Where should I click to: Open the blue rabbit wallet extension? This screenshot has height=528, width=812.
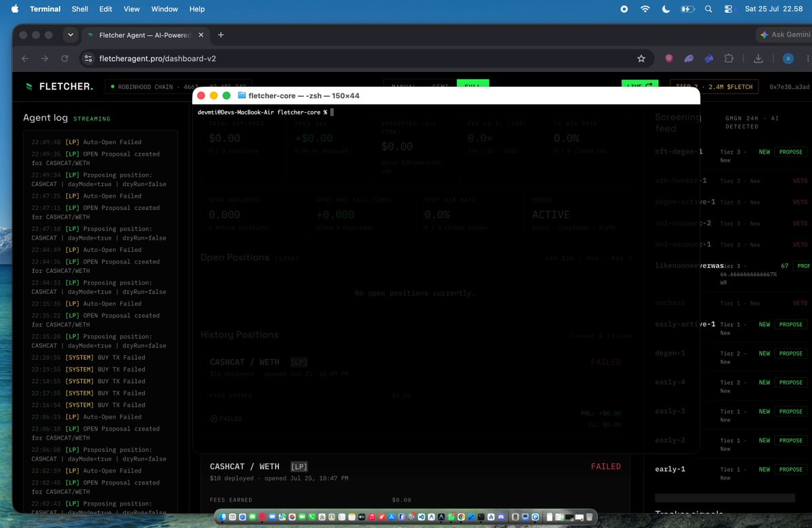pos(708,58)
